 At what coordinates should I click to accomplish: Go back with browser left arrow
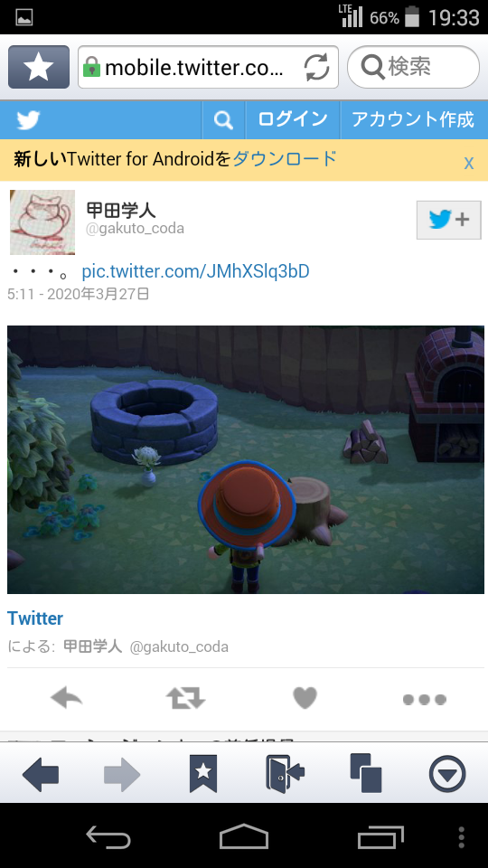[x=41, y=774]
